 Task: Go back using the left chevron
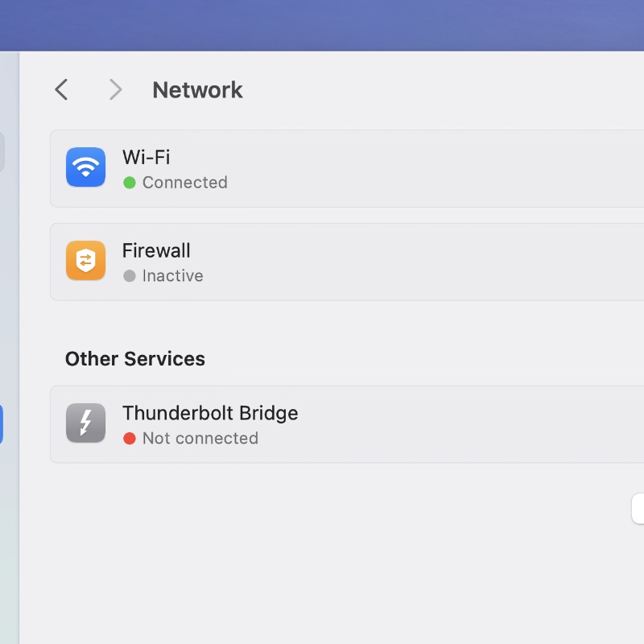pyautogui.click(x=61, y=89)
